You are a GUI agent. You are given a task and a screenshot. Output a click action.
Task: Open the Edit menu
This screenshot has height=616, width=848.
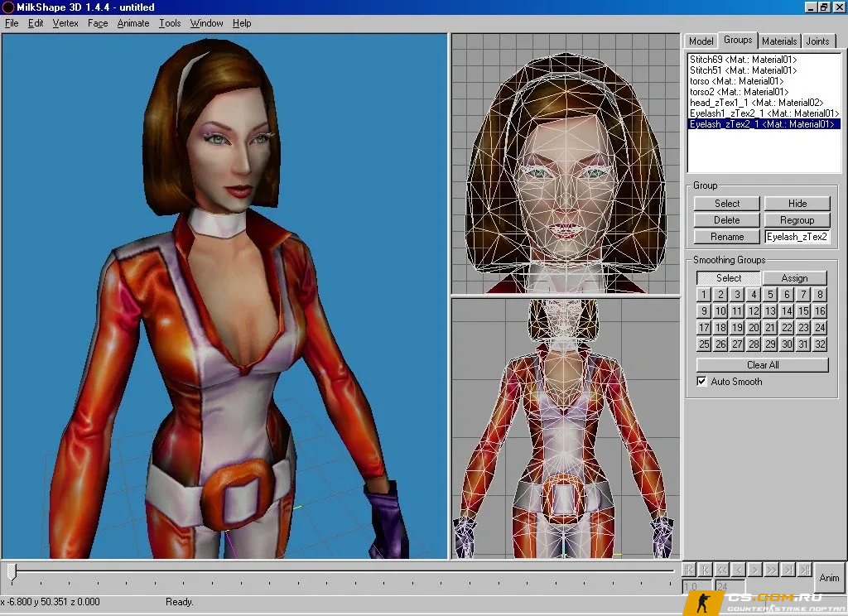[x=36, y=23]
